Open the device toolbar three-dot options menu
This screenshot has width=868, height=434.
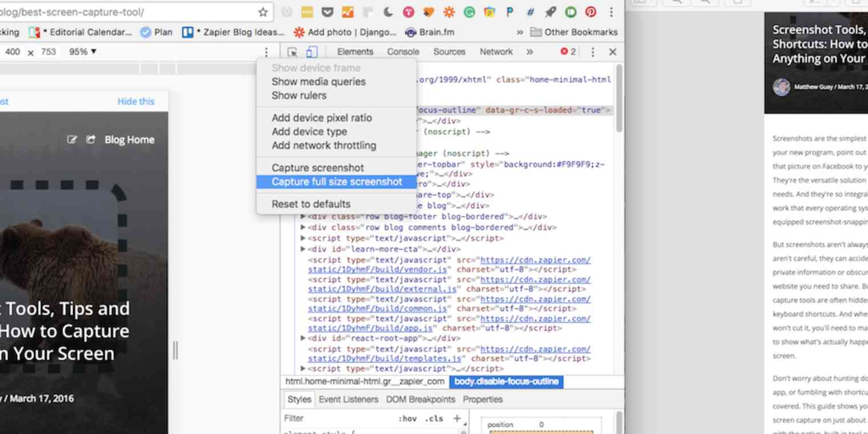(266, 52)
